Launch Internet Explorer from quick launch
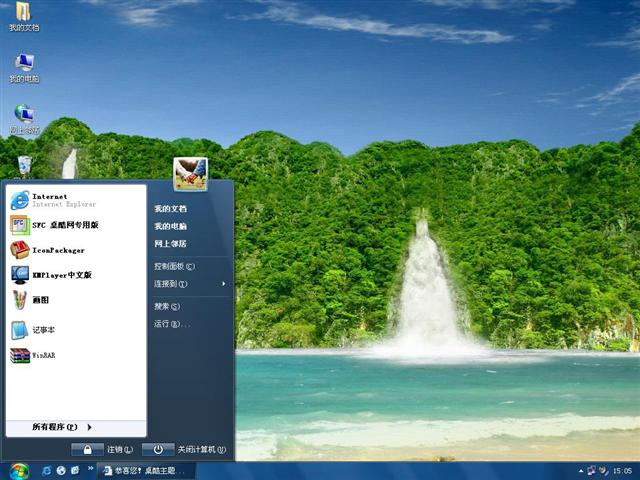This screenshot has width=640, height=480. 47,471
